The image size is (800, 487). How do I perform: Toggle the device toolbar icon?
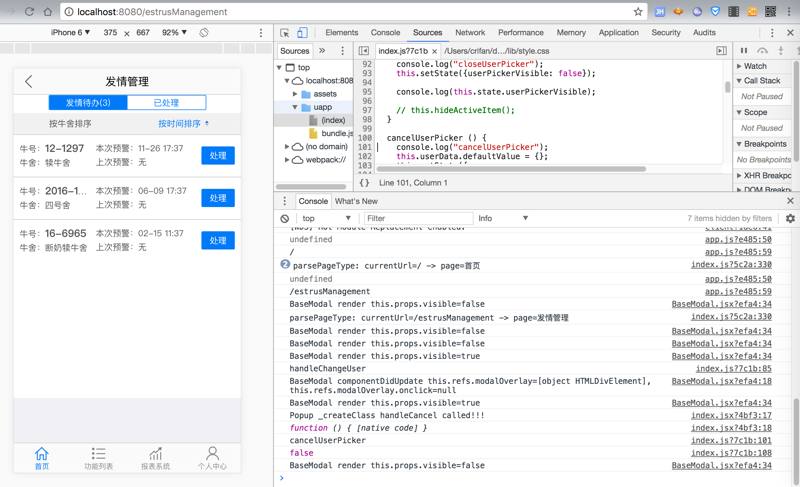click(302, 33)
